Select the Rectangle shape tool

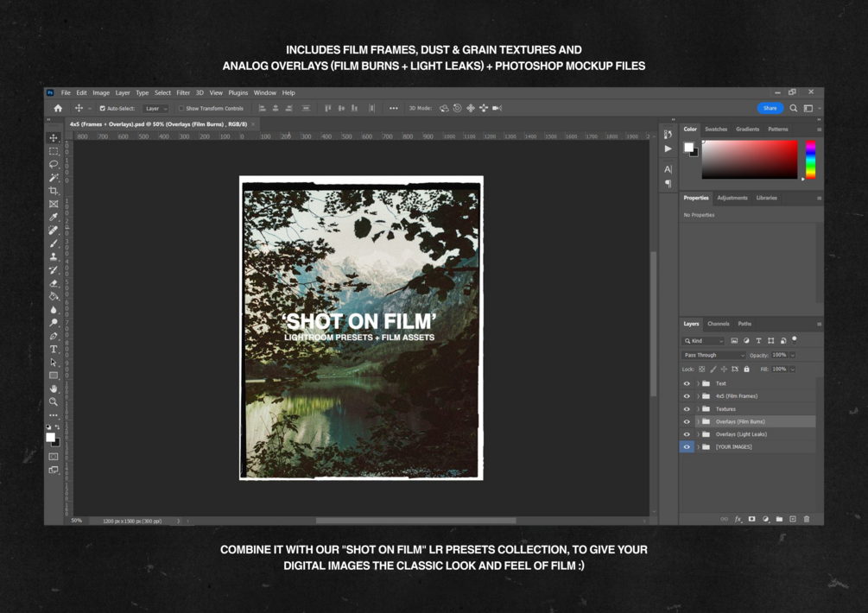click(54, 376)
